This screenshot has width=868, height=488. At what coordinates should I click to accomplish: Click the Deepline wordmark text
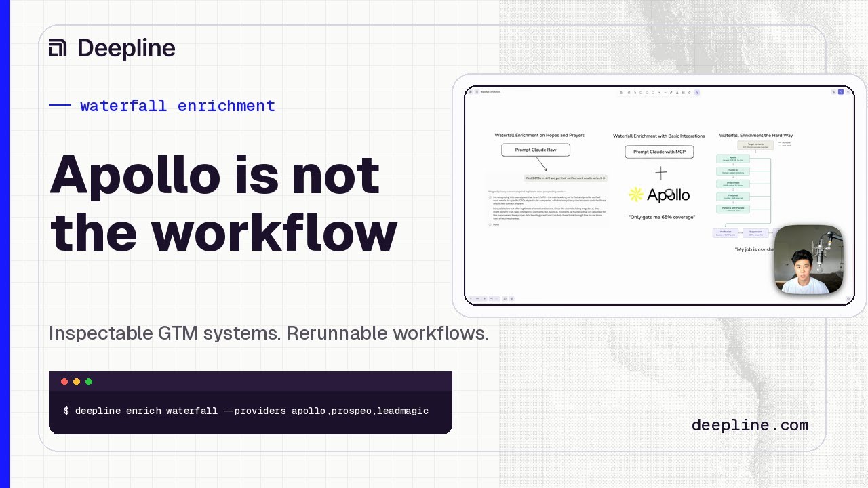[126, 48]
